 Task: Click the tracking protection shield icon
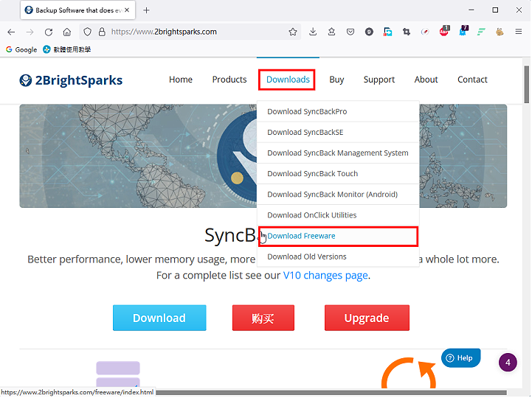(88, 32)
